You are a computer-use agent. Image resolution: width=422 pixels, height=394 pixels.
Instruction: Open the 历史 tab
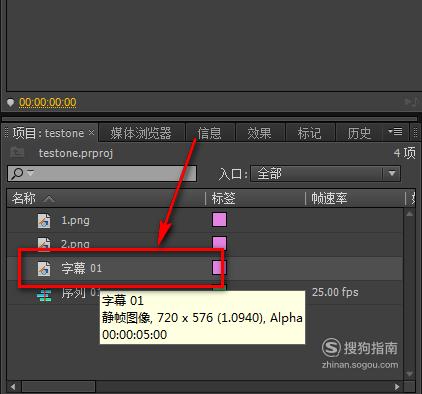pyautogui.click(x=359, y=133)
